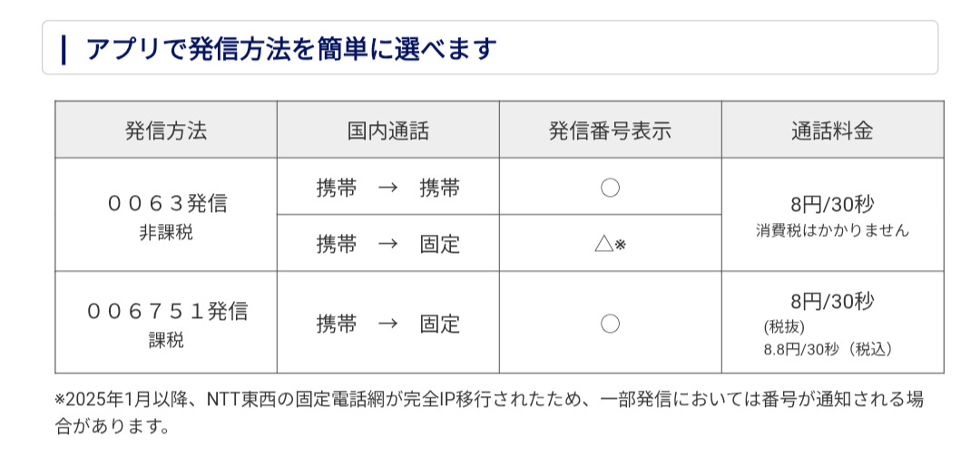Click the arrow in ００６３発信's 携帯→固定 row
Image resolution: width=980 pixels, height=456 pixels.
click(x=387, y=243)
